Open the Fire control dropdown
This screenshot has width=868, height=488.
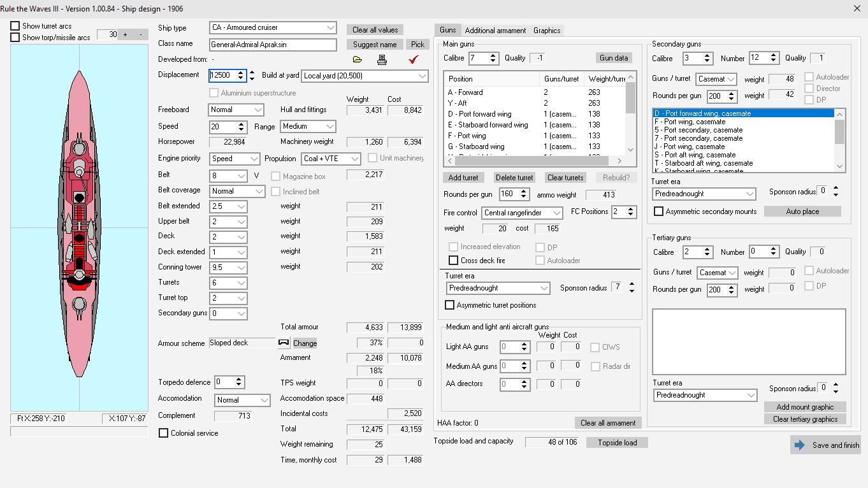522,213
